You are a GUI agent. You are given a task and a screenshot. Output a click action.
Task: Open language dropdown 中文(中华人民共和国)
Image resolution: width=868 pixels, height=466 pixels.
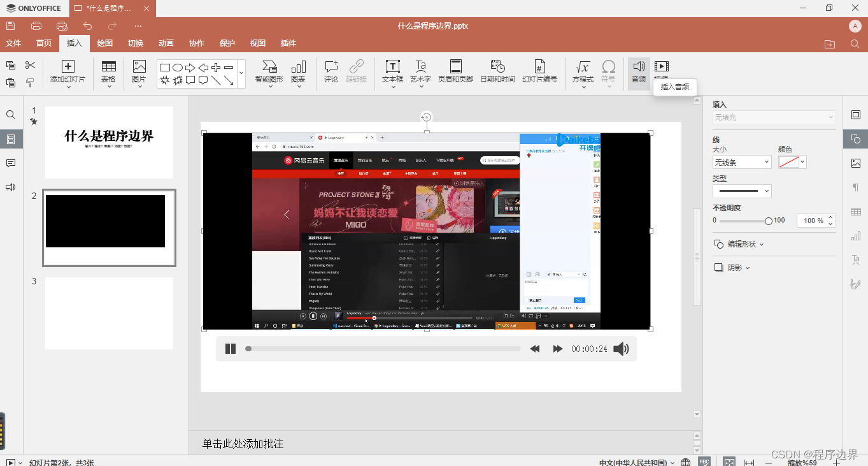(x=636, y=462)
